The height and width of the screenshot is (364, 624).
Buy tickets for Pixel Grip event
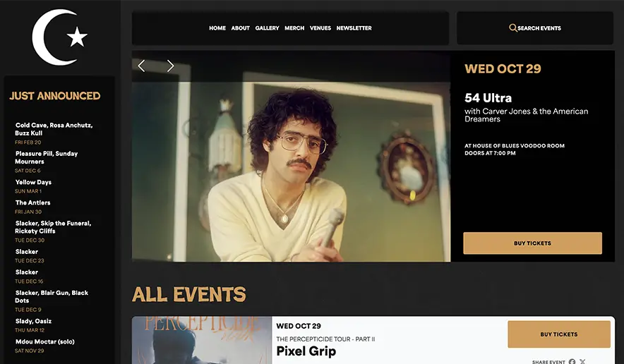click(x=559, y=334)
